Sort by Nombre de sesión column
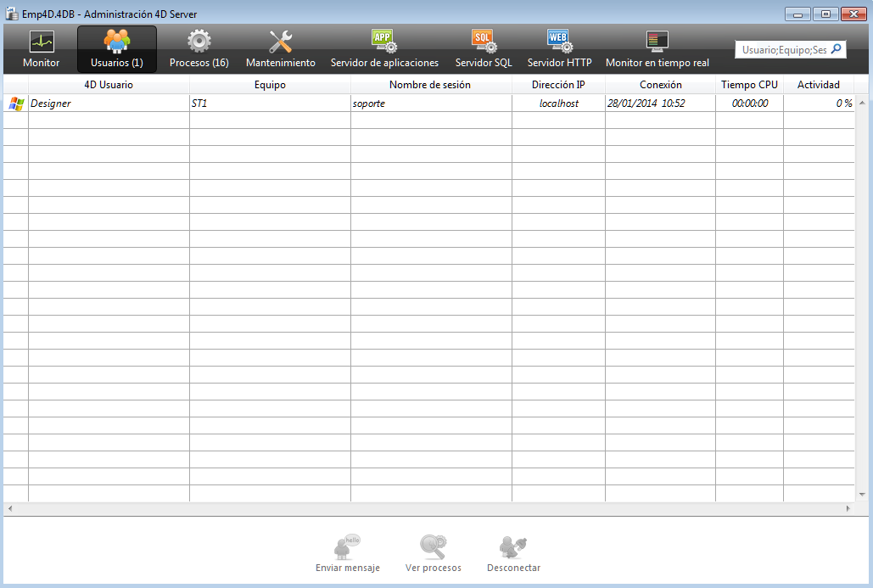The image size is (873, 588). point(430,85)
